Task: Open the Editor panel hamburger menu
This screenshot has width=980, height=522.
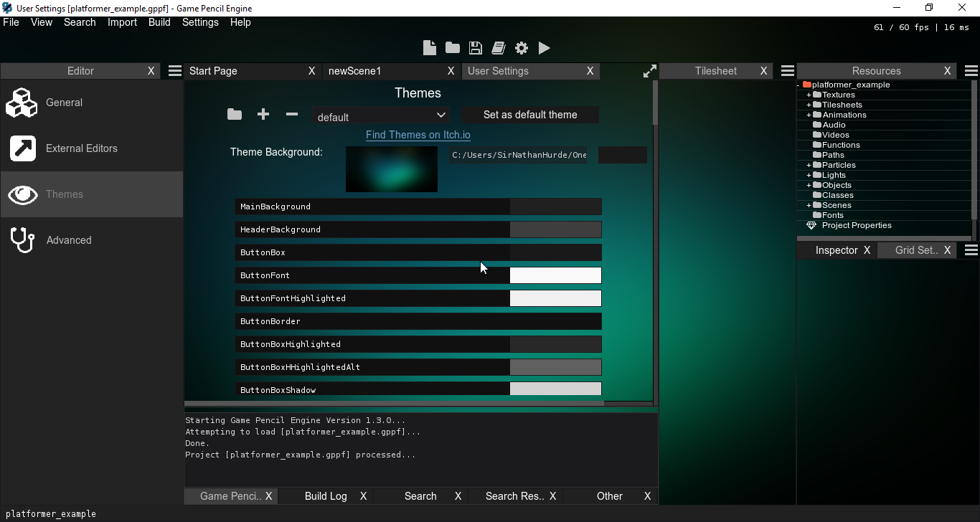Action: (174, 71)
